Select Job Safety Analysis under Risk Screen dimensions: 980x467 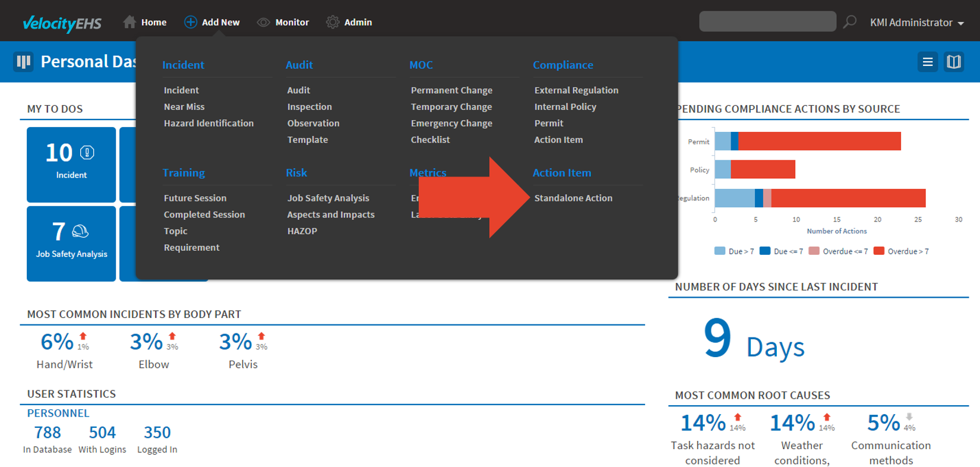(328, 198)
